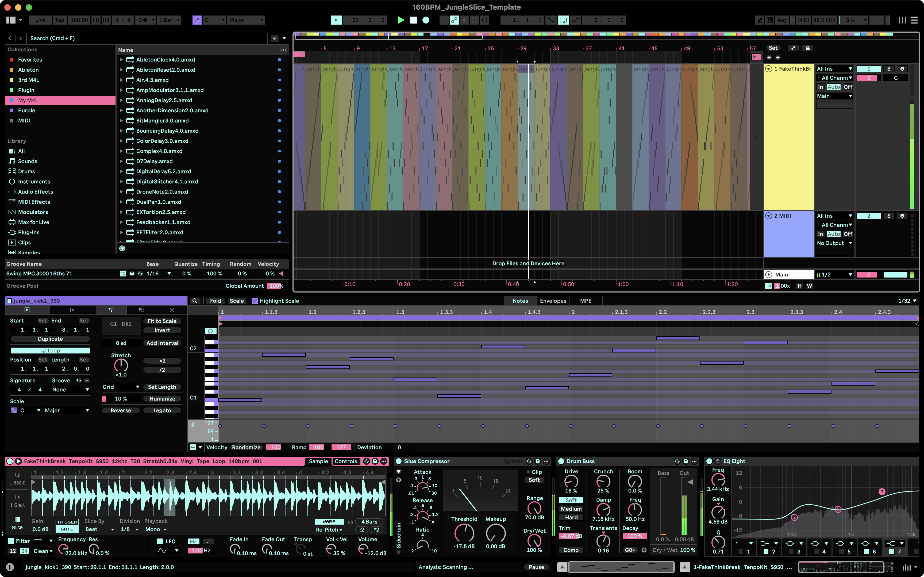Open the control bar Major scale dropdown
This screenshot has height=577, width=924.
coord(246,20)
